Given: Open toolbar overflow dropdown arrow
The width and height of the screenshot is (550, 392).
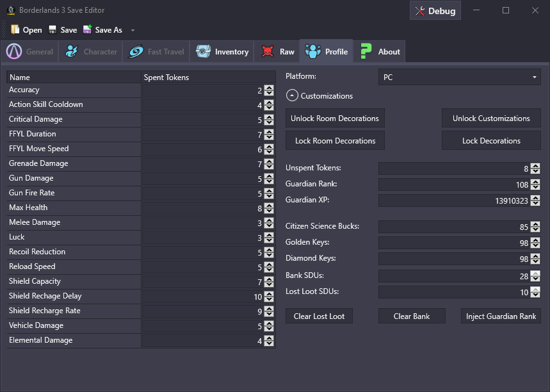Looking at the screenshot, I should click(133, 30).
